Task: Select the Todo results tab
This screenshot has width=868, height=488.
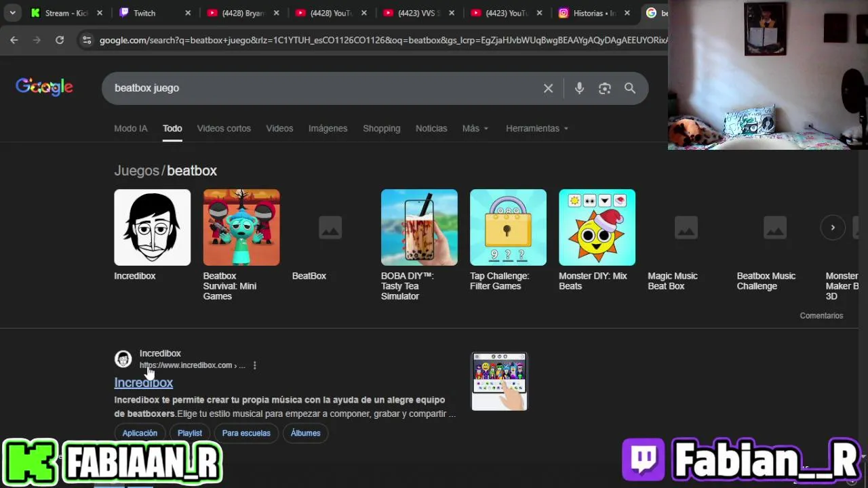Action: point(172,128)
